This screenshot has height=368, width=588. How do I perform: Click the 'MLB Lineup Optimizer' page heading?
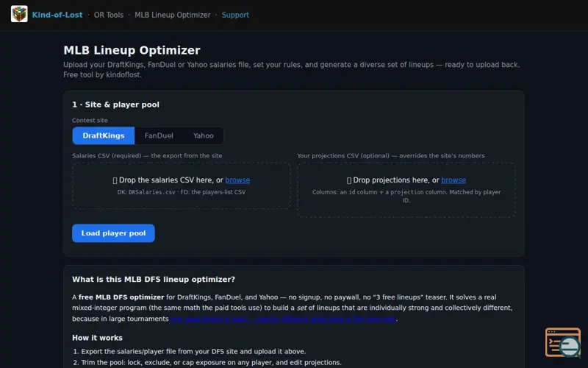[x=132, y=50]
